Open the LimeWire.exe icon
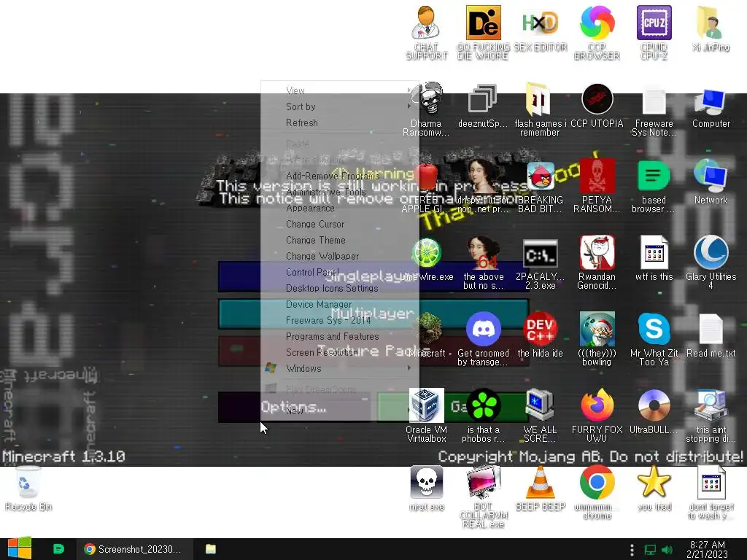This screenshot has width=747, height=560. 426,253
